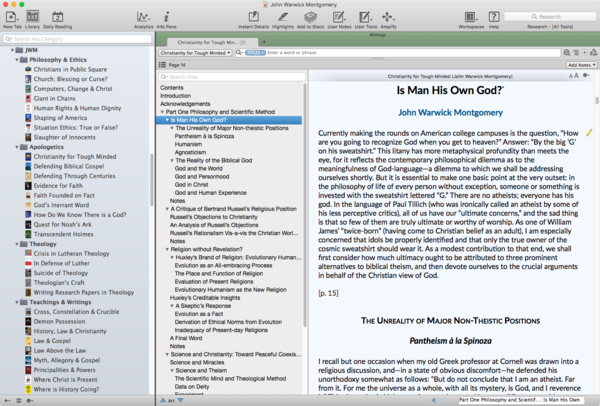
Task: Select Contents in table of contents
Action: (x=172, y=88)
